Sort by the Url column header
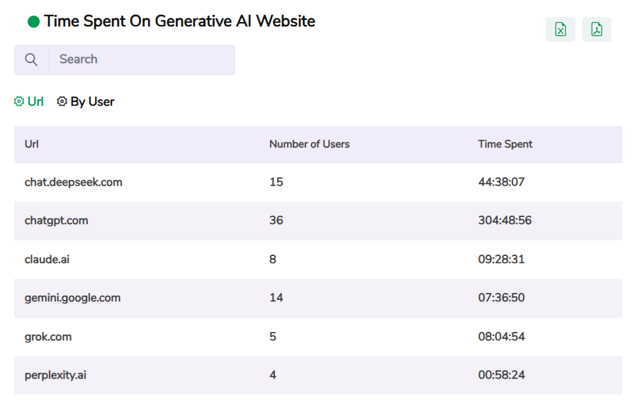The image size is (640, 417). [x=34, y=144]
